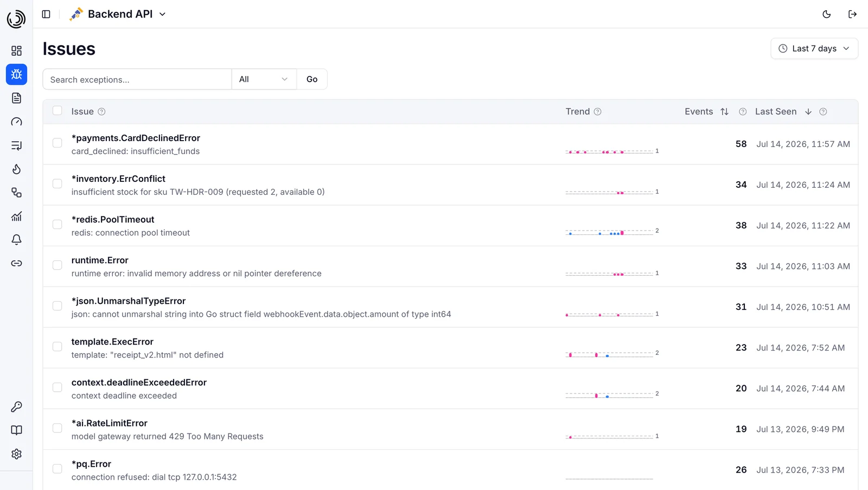Click the Backend API project rocket icon
This screenshot has height=490, width=868.
point(76,14)
